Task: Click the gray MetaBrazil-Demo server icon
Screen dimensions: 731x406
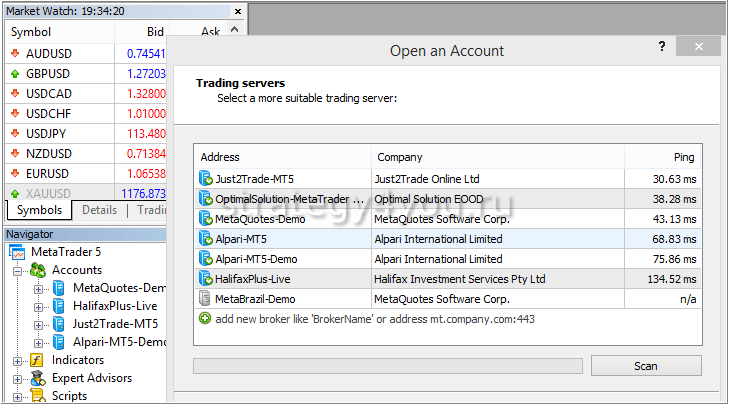Action: [x=206, y=299]
